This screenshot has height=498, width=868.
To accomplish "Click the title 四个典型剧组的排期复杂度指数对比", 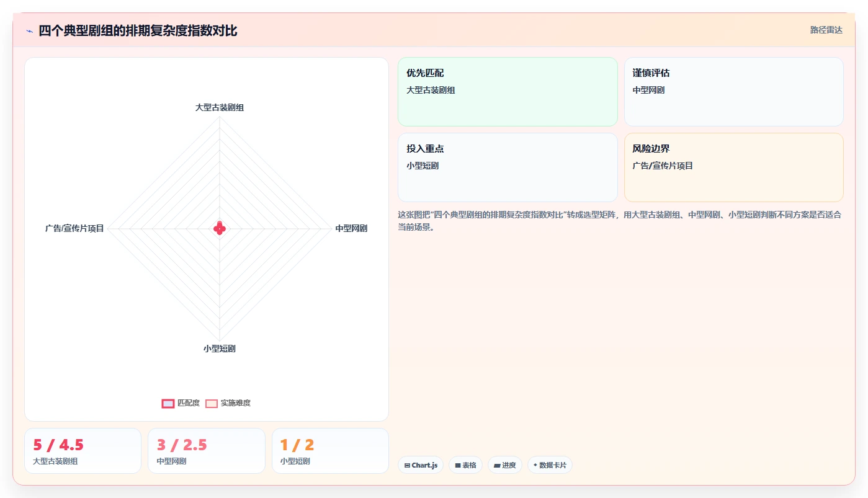I will (138, 31).
